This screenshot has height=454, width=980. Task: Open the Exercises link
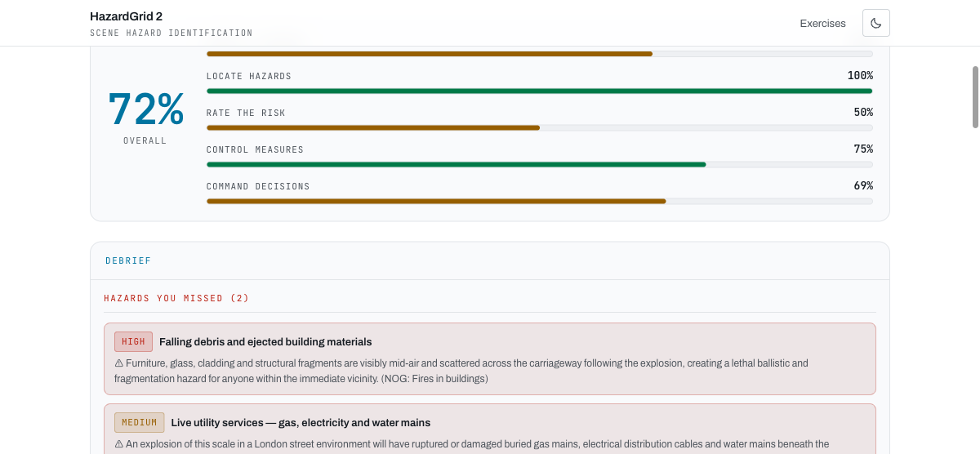point(822,24)
